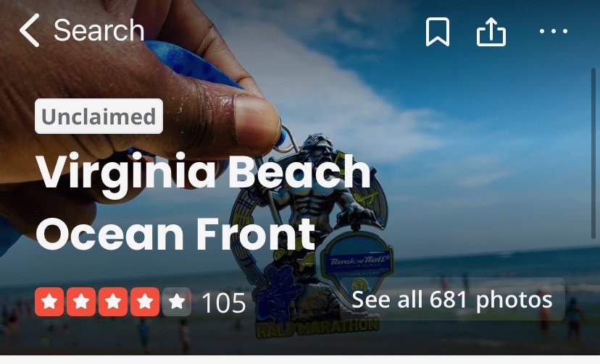This screenshot has height=364, width=600.
Task: Tap the Unclaimed badge
Action: click(99, 116)
